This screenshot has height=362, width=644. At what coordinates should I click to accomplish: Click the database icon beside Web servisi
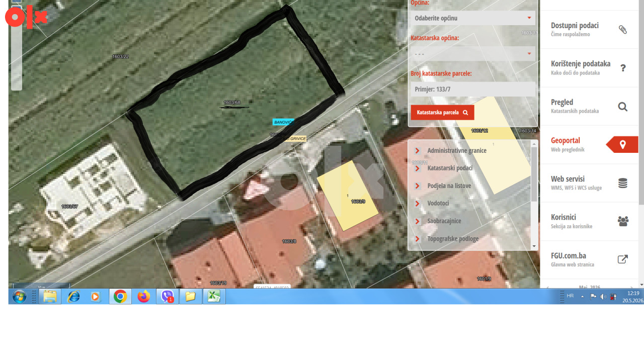(623, 183)
